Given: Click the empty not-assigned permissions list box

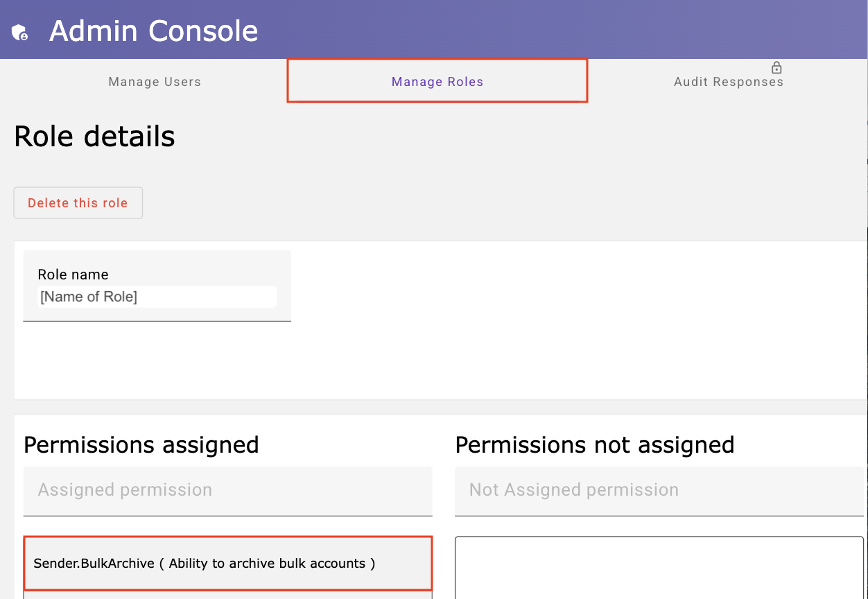Looking at the screenshot, I should click(x=659, y=568).
